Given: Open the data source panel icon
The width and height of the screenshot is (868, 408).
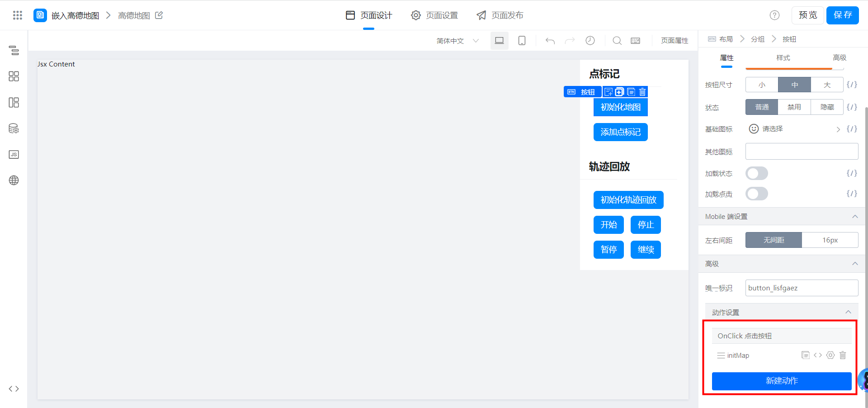Looking at the screenshot, I should (x=14, y=128).
